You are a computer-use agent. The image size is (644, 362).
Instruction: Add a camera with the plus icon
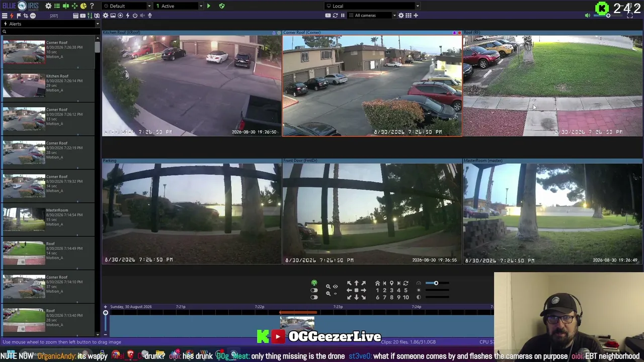click(416, 16)
